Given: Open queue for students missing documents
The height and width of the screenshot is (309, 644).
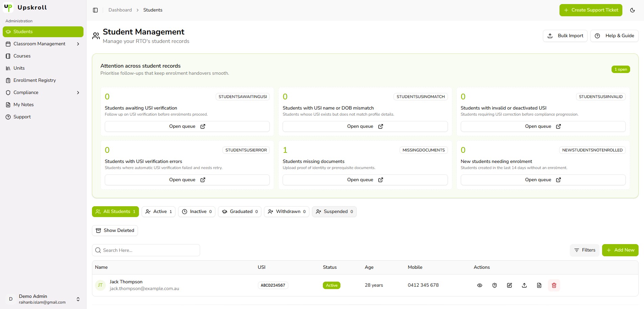Looking at the screenshot, I should pyautogui.click(x=365, y=180).
